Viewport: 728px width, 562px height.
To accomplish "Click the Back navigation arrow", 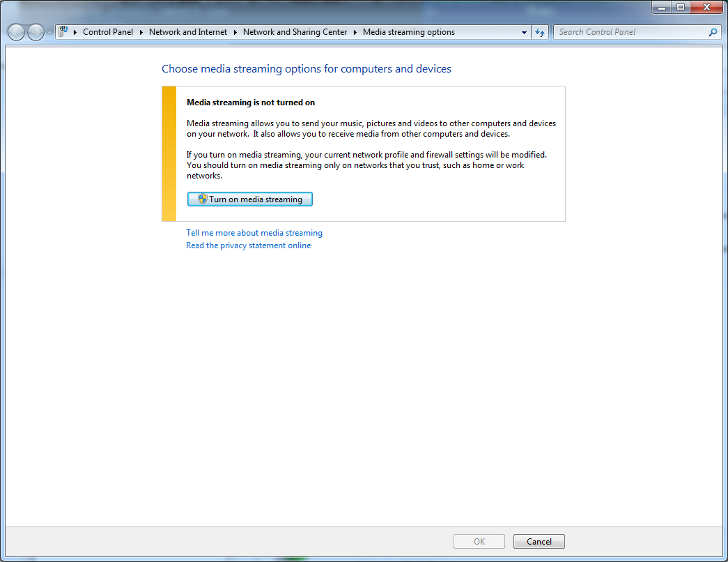I will [16, 32].
